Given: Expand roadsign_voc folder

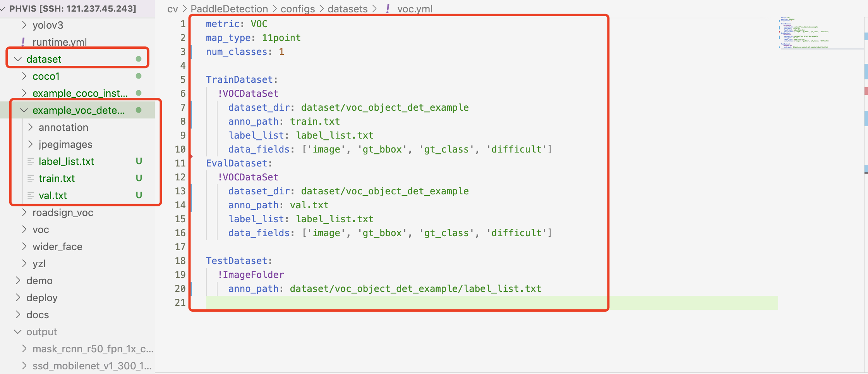Looking at the screenshot, I should tap(24, 213).
